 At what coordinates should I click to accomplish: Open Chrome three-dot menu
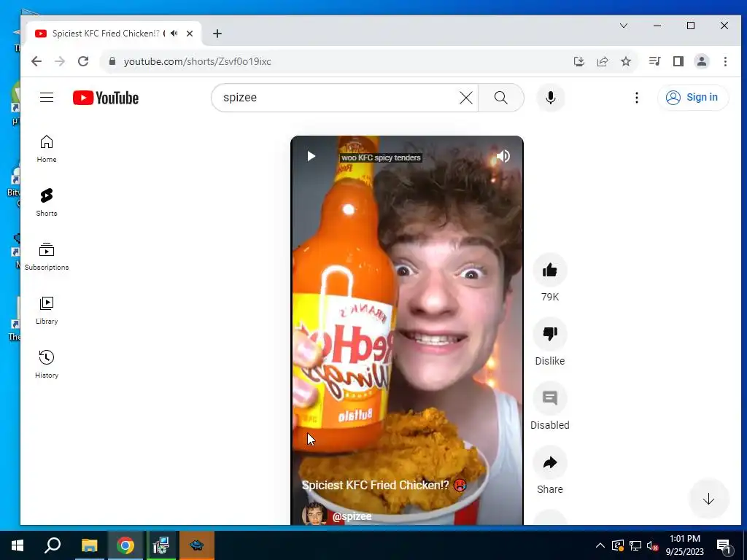pos(725,61)
